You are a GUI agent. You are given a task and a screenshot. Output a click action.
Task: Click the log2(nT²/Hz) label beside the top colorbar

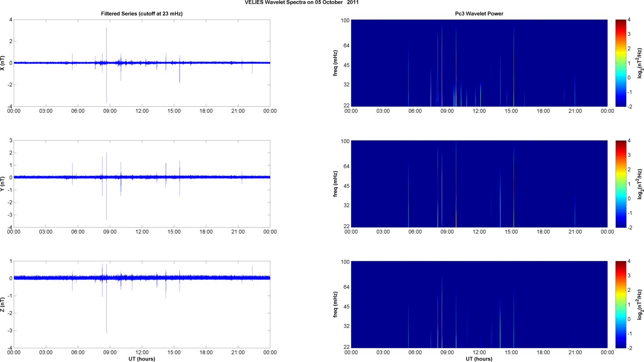point(640,63)
